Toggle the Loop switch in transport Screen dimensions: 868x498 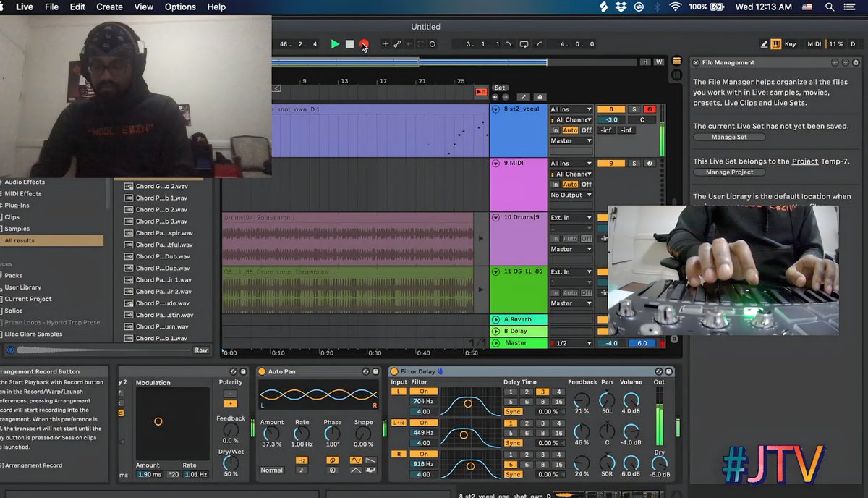click(x=524, y=44)
